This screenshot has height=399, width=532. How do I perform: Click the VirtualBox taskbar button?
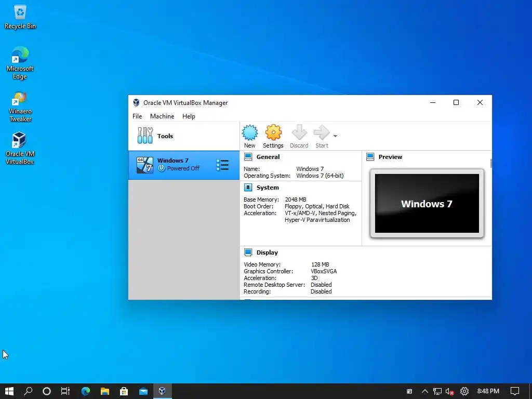[163, 391]
